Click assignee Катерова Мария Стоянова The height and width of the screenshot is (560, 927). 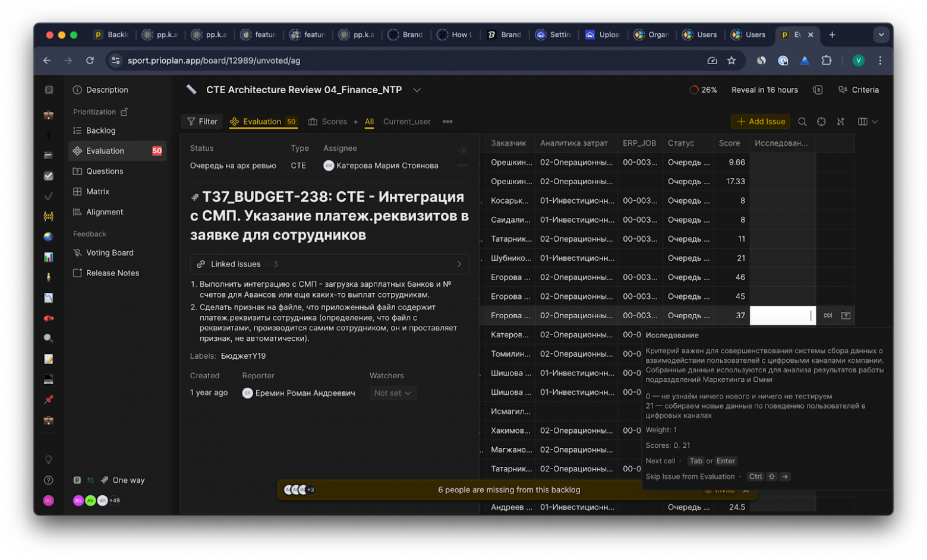pyautogui.click(x=381, y=166)
